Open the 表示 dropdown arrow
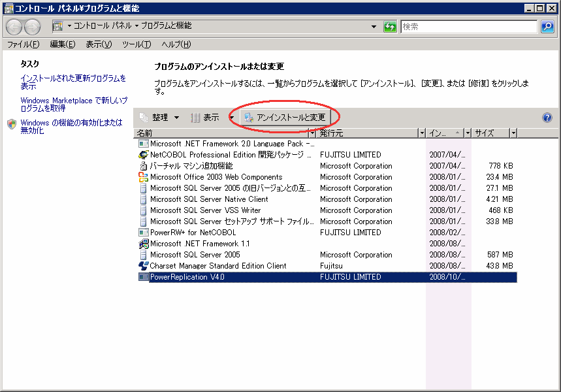 pos(232,118)
